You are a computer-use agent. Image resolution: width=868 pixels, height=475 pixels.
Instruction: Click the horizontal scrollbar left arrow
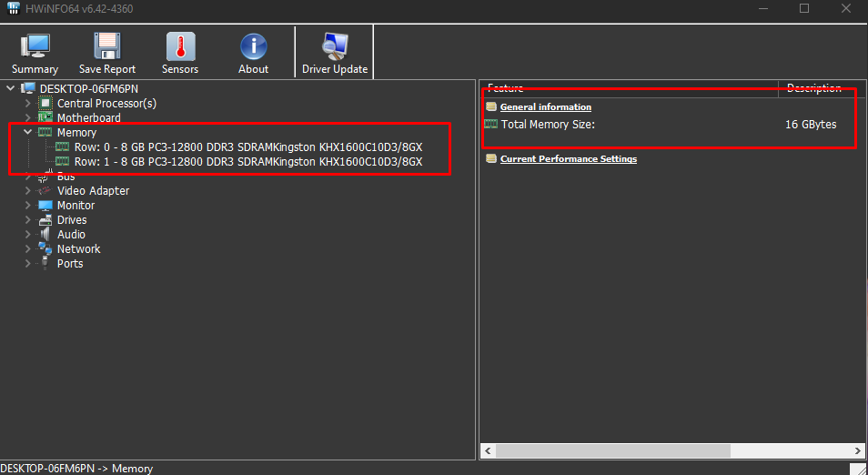[x=488, y=450]
